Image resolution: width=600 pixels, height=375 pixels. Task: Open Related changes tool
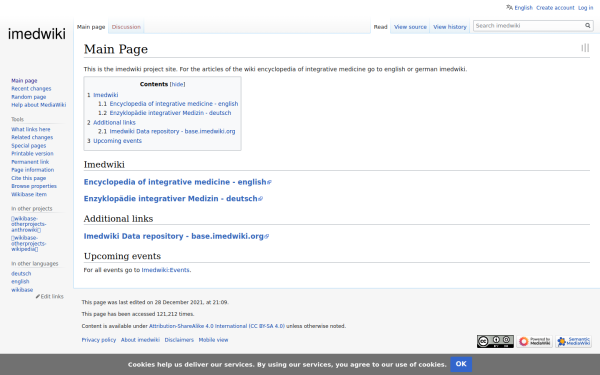point(32,137)
